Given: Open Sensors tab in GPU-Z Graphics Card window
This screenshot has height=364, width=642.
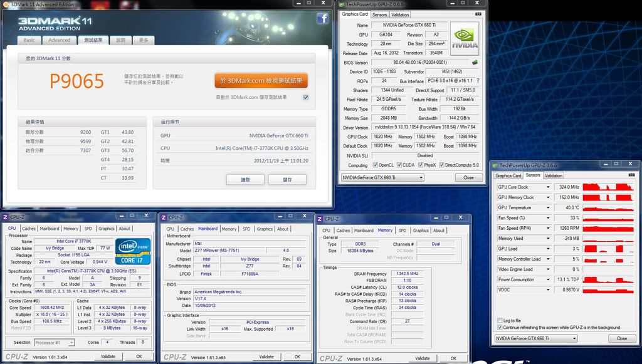Looking at the screenshot, I should coord(379,15).
